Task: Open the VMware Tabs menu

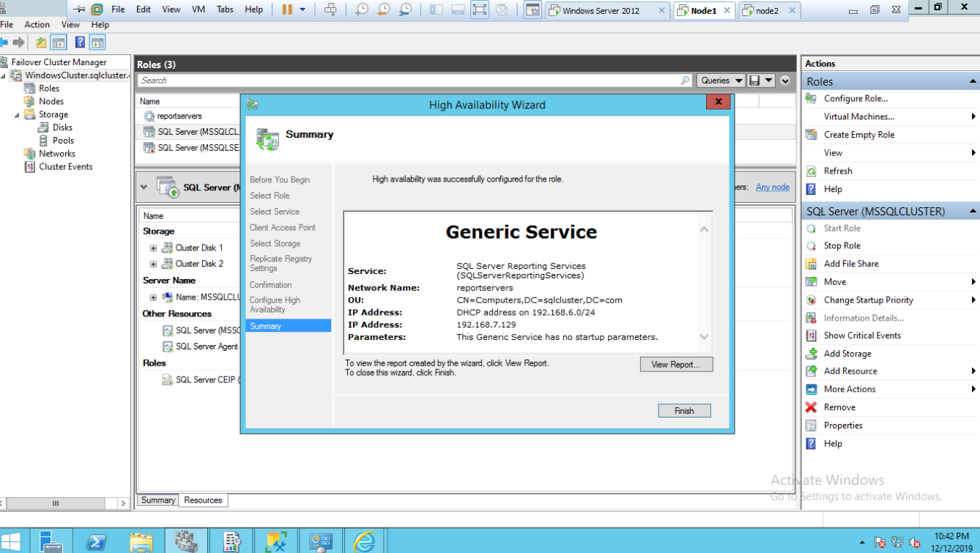Action: click(225, 10)
